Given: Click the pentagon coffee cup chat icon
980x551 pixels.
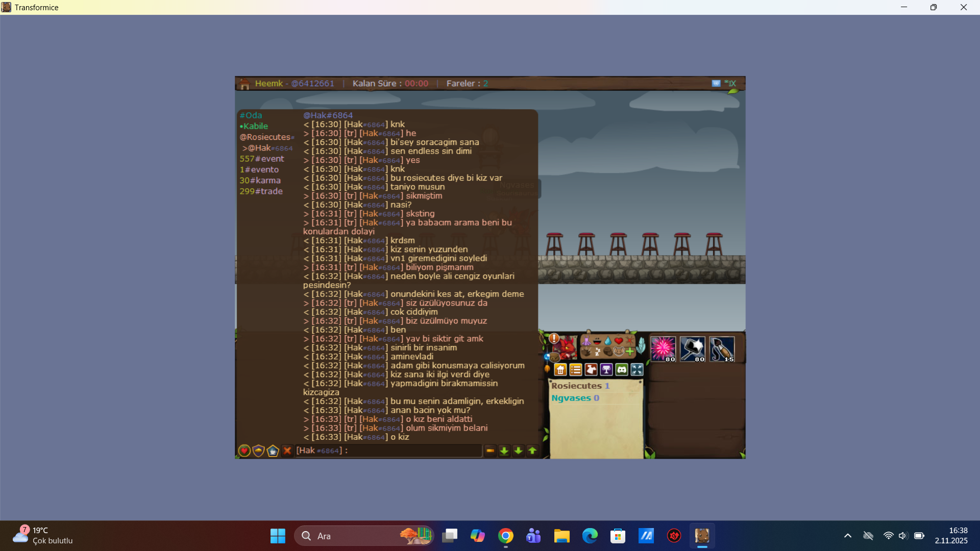Looking at the screenshot, I should tap(273, 451).
